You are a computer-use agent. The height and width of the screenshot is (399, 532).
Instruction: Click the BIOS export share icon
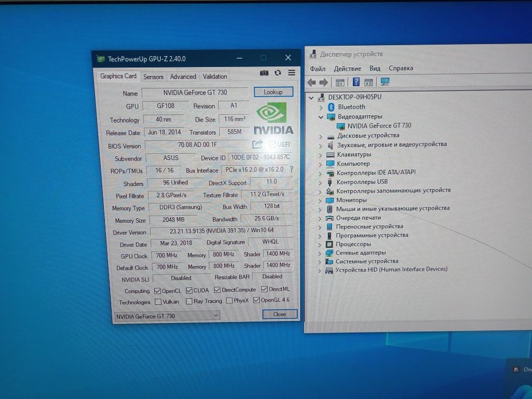(257, 145)
